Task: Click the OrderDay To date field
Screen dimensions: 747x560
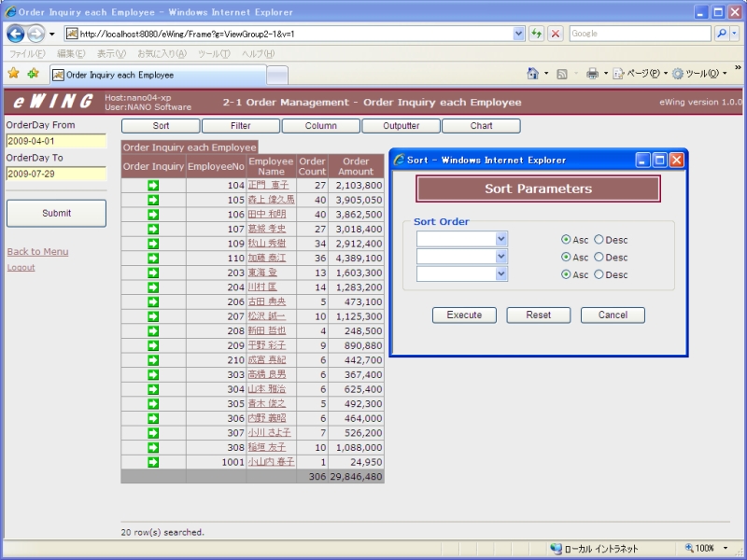Action: point(56,174)
